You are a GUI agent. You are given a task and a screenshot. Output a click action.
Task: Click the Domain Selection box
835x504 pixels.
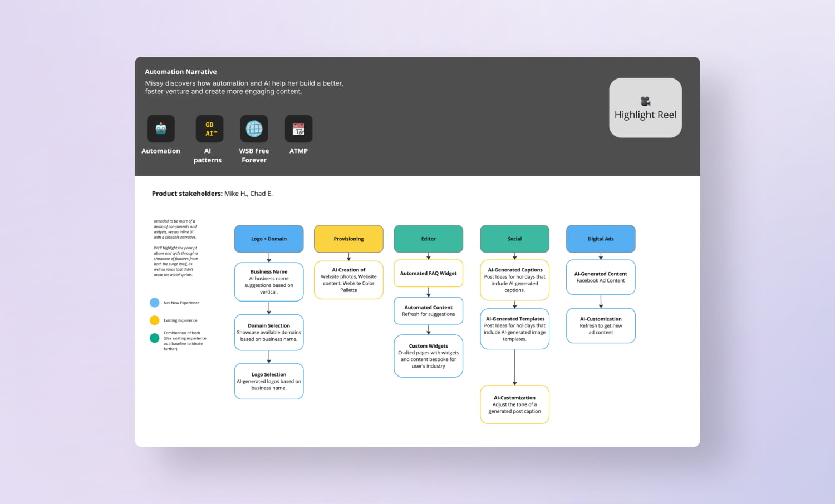269,332
